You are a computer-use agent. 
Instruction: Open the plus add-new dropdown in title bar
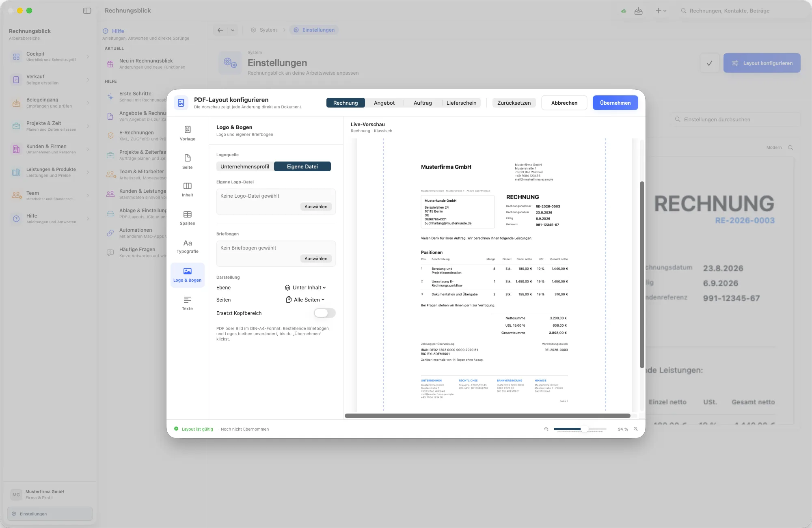(661, 11)
